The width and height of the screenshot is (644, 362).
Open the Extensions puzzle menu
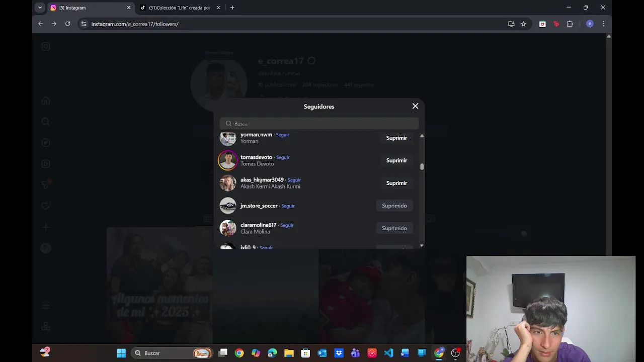570,24
